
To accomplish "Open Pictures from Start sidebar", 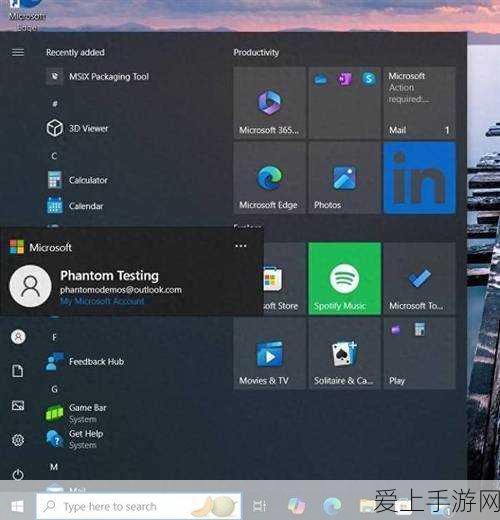I will 18,406.
